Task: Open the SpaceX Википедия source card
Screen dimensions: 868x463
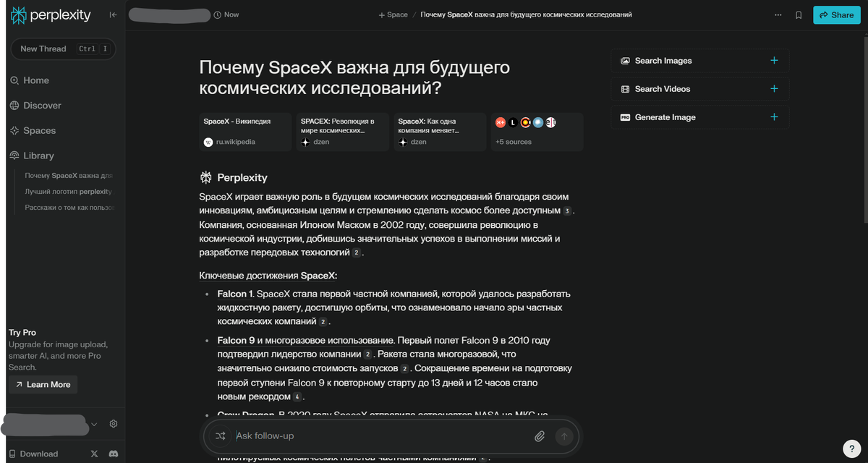Action: pos(245,132)
